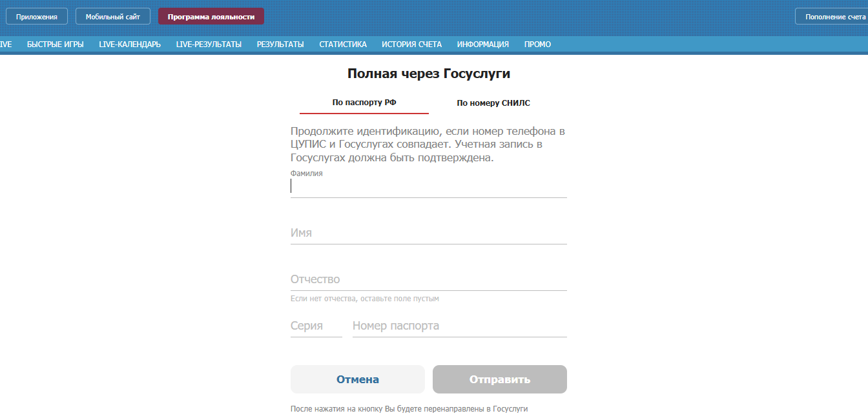The width and height of the screenshot is (868, 418).
Task: Click the Отправить button
Action: 500,379
